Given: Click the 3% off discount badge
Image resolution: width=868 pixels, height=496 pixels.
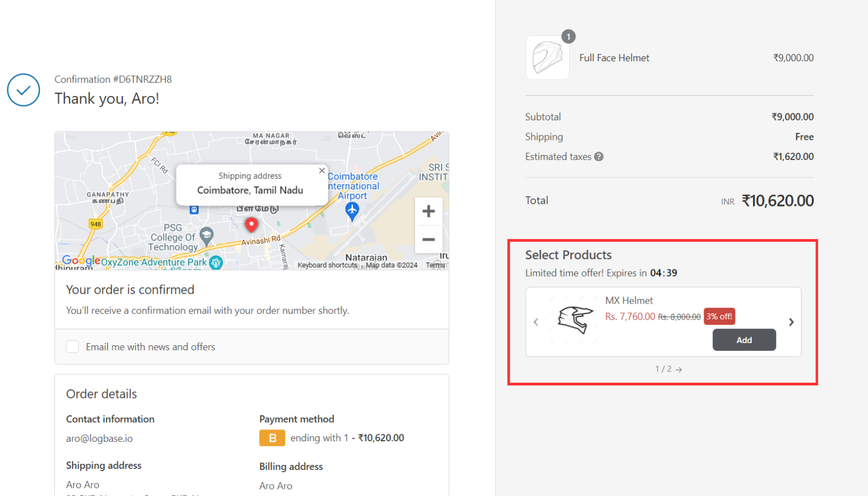Looking at the screenshot, I should coord(719,316).
